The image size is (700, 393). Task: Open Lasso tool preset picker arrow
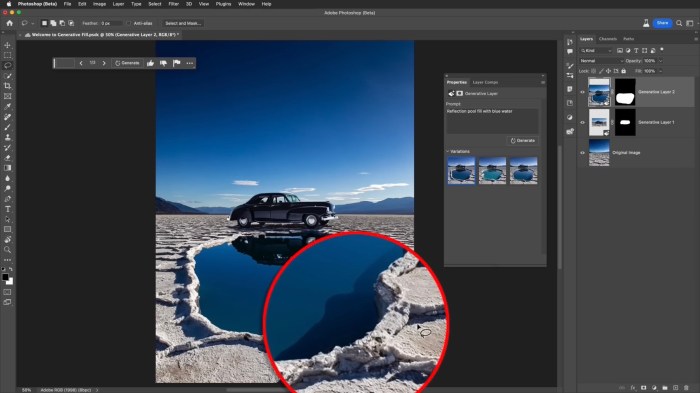point(33,23)
